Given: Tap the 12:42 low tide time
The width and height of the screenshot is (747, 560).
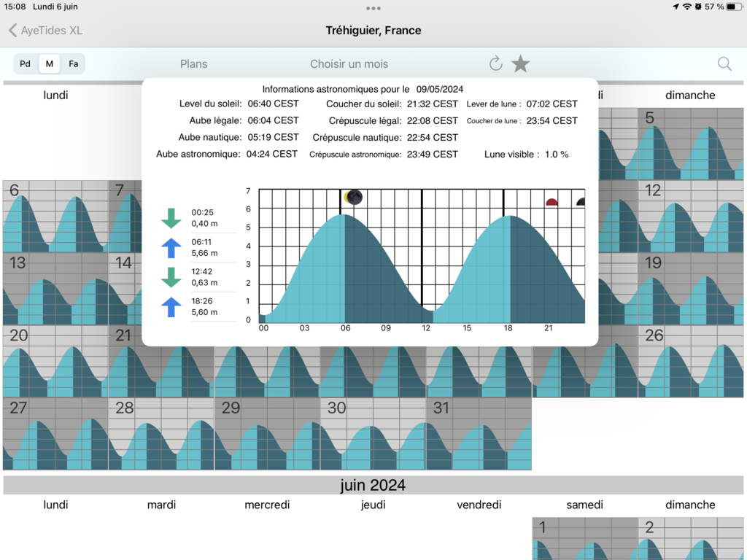Looking at the screenshot, I should pyautogui.click(x=202, y=271).
